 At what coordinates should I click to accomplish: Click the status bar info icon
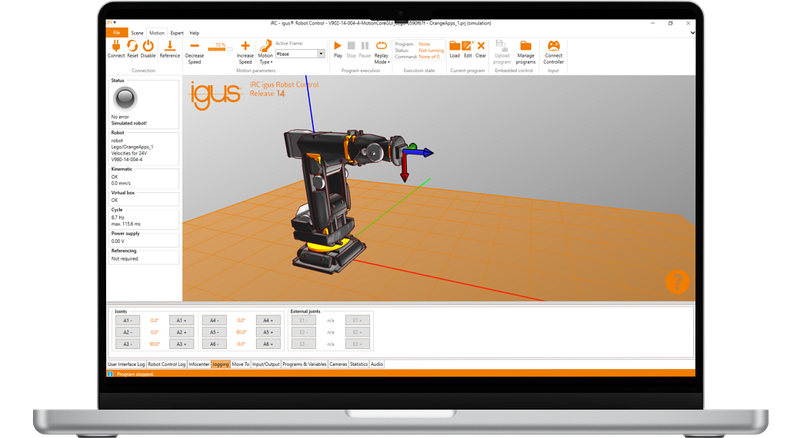pos(110,374)
